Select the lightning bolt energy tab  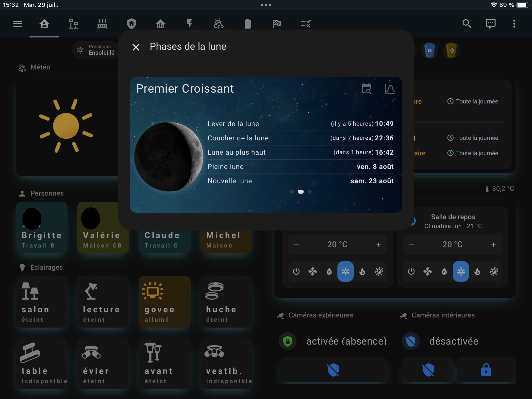(x=189, y=24)
